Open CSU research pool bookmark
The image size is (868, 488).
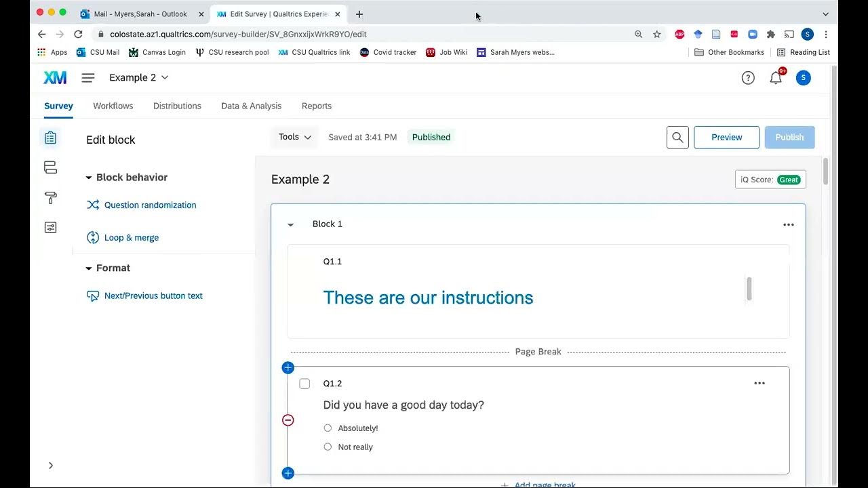click(x=232, y=52)
